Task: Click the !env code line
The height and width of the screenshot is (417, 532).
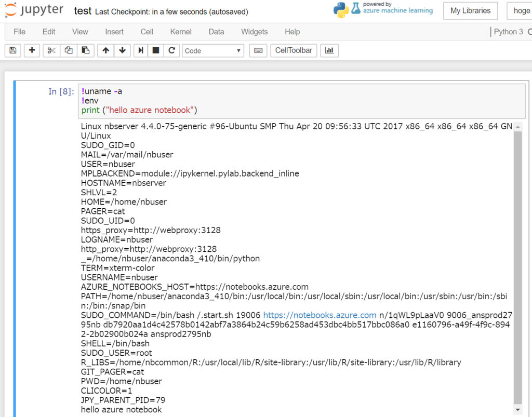Action: click(90, 101)
